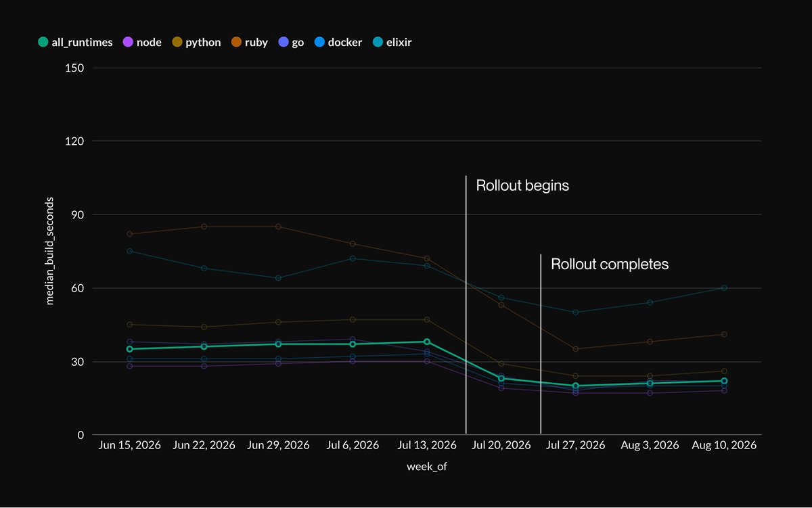
Task: Toggle the python series legend item
Action: coord(196,42)
